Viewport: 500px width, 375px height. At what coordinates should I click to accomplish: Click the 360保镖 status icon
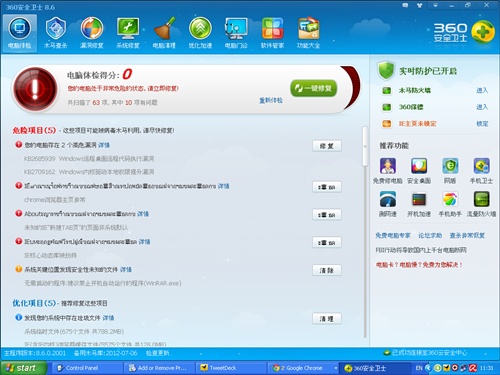pos(387,107)
